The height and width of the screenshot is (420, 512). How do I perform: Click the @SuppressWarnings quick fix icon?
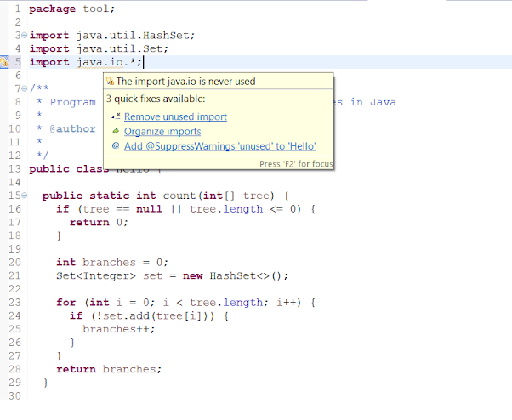[116, 147]
